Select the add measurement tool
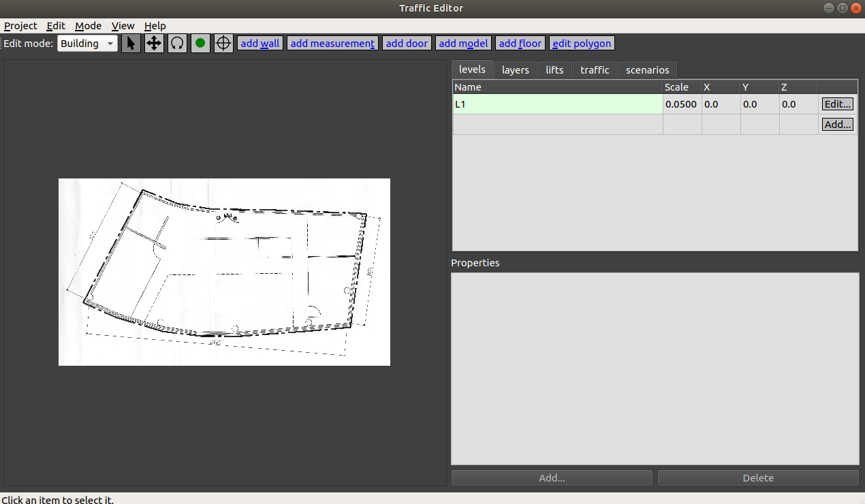This screenshot has width=865, height=504. click(x=332, y=43)
